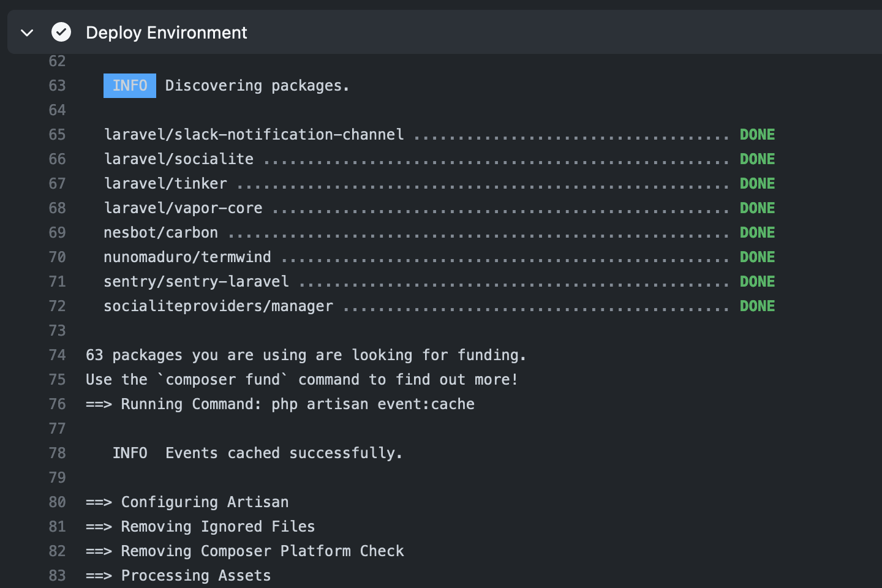
Task: Click the blue INFO badge
Action: [129, 86]
